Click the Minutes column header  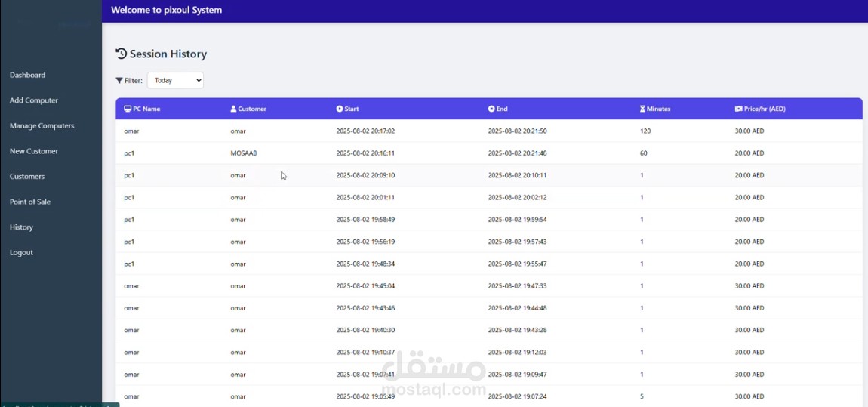click(655, 109)
